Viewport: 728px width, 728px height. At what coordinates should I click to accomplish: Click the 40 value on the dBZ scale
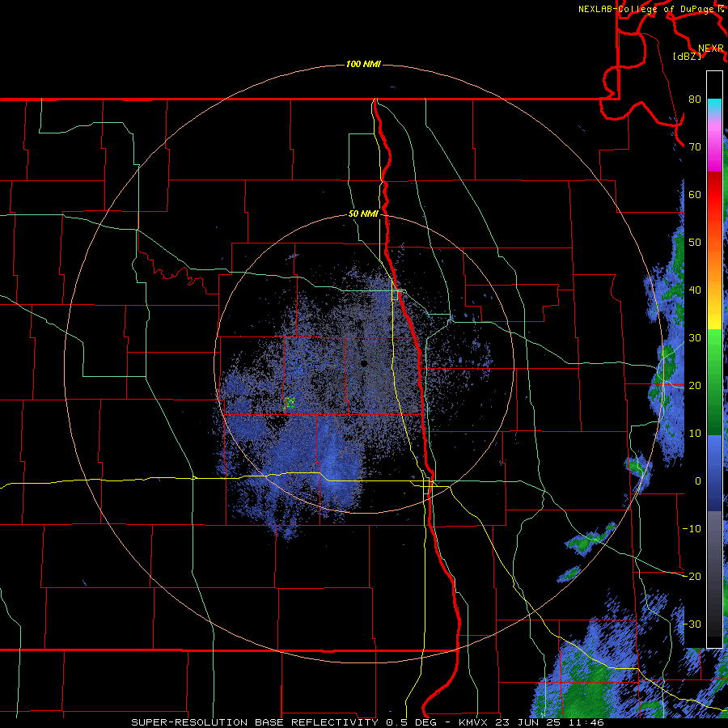pos(695,290)
